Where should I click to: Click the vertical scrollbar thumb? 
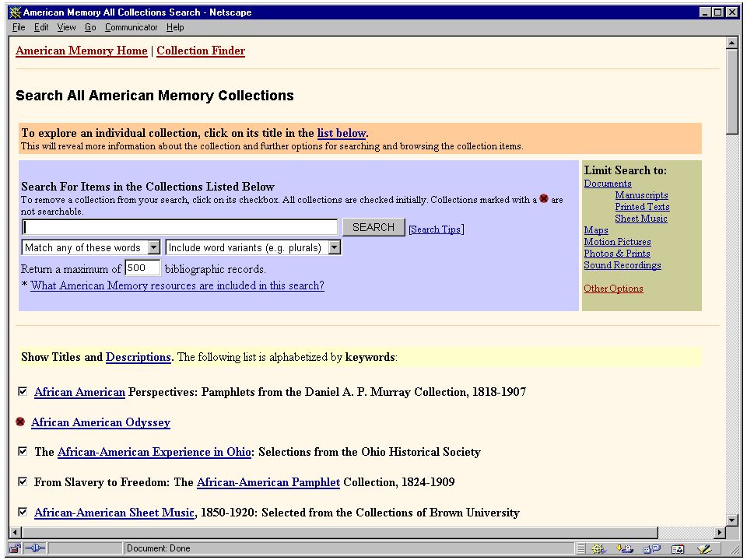pyautogui.click(x=732, y=92)
